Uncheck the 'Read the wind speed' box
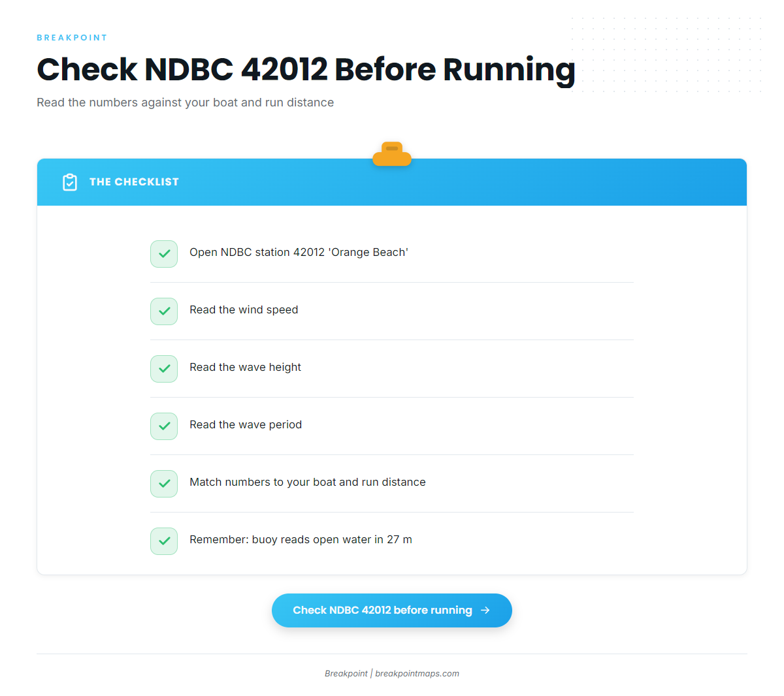This screenshot has height=696, width=784. [164, 311]
